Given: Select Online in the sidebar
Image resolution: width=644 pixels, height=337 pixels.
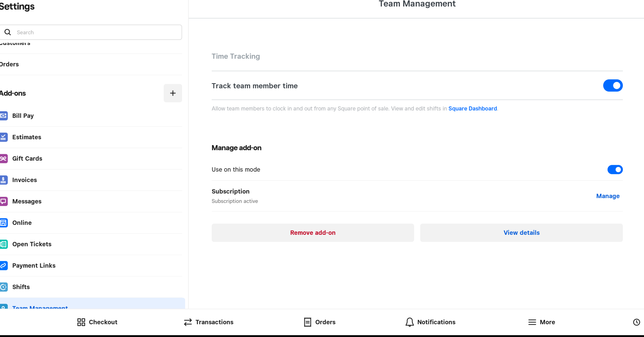Looking at the screenshot, I should tap(91, 223).
